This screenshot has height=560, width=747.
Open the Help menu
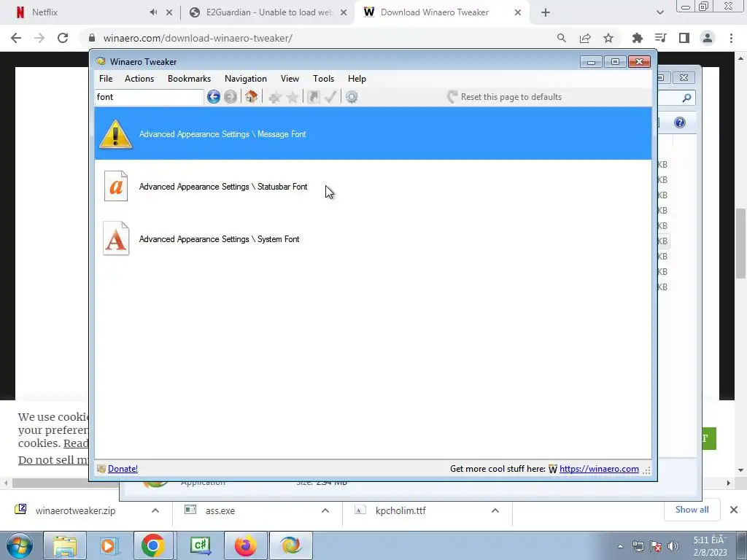[357, 79]
